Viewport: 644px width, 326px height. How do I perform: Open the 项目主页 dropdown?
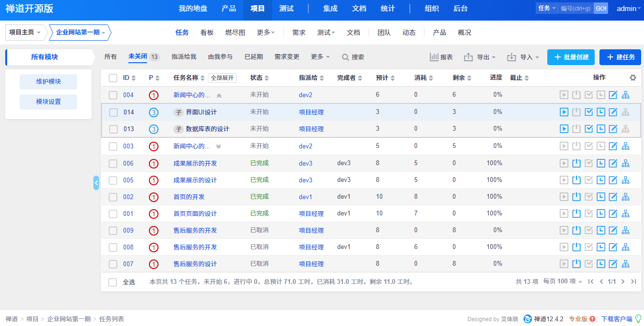tap(25, 33)
